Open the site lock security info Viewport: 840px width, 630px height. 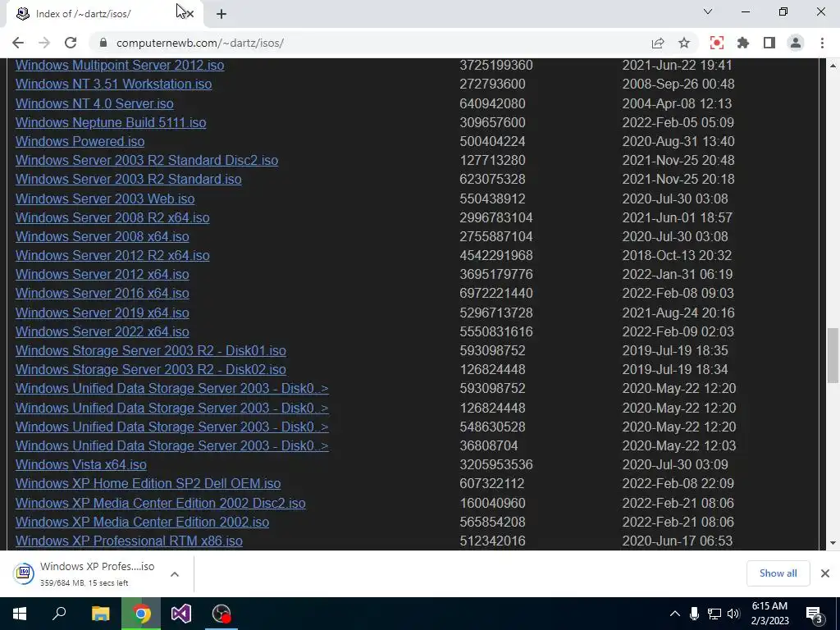103,43
